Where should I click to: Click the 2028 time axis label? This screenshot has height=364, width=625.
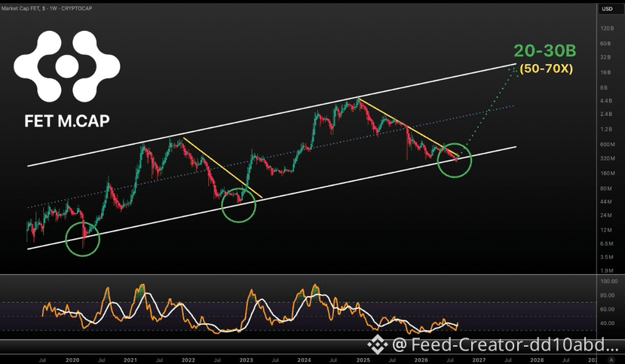(537, 359)
